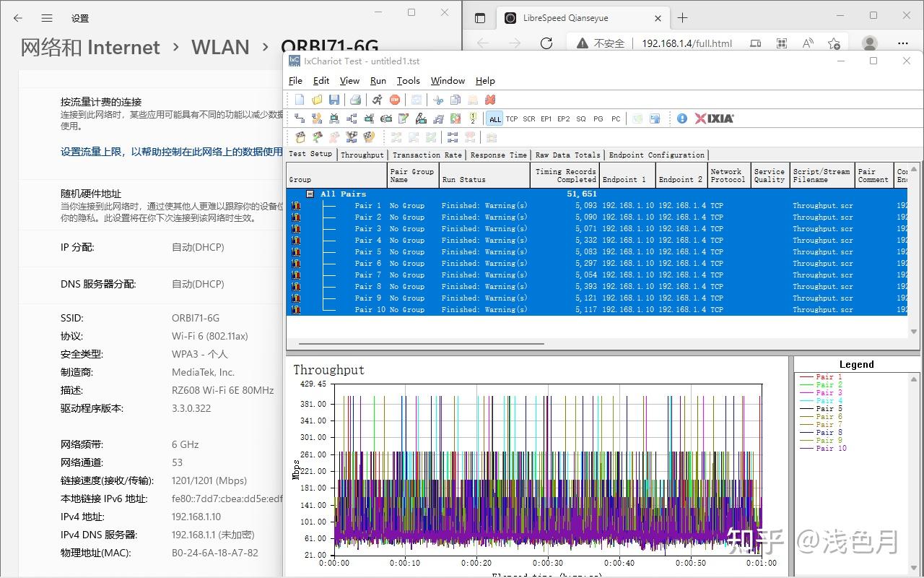Save the untitled1.tst test
The image size is (924, 578).
[x=335, y=100]
